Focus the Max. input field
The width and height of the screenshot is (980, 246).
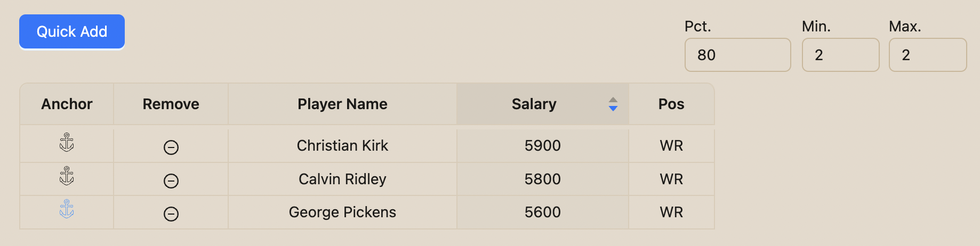pos(928,55)
